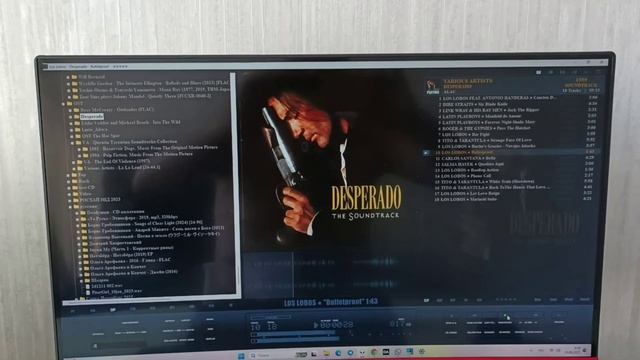Select 'OST The Hot Spot' folder

tap(101, 136)
